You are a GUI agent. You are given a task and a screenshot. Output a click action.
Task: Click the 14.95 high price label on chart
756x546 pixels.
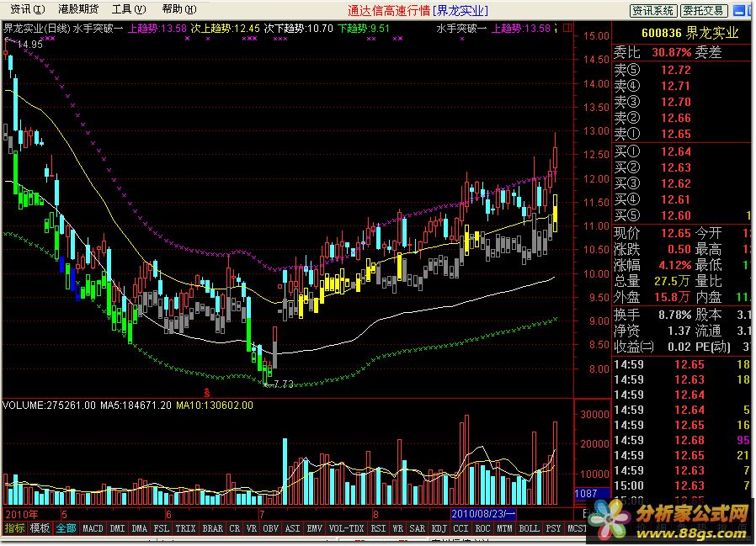tap(30, 45)
